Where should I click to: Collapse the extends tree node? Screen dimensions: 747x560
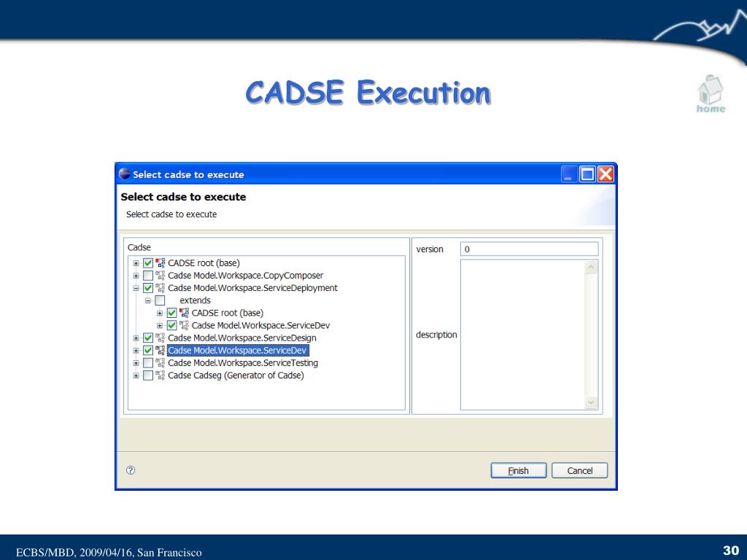[x=147, y=300]
